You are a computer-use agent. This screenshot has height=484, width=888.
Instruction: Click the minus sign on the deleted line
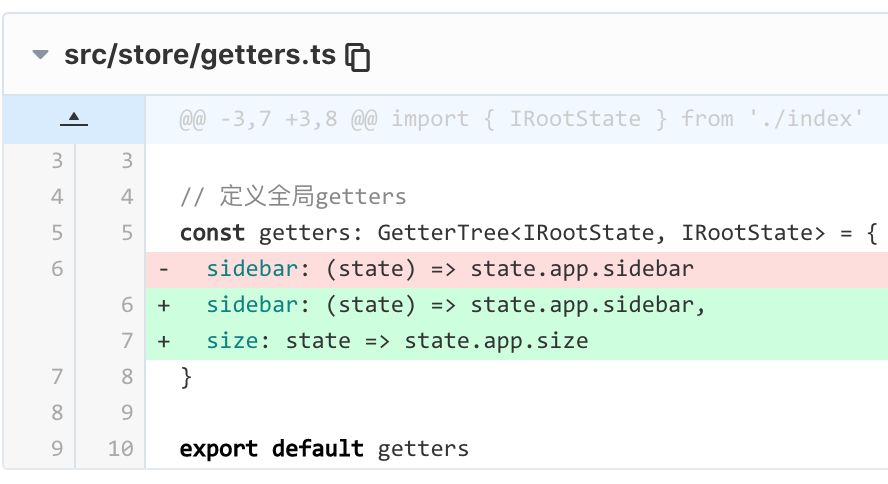pyautogui.click(x=164, y=269)
